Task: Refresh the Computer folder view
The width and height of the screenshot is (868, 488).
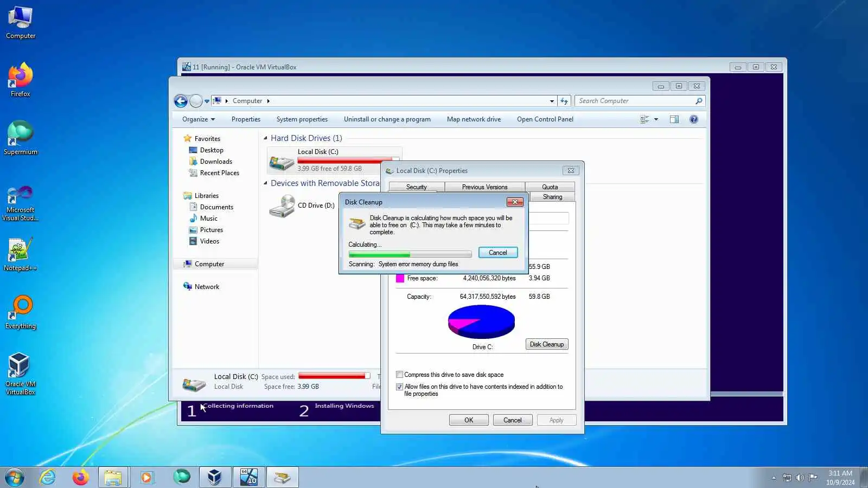Action: click(564, 101)
